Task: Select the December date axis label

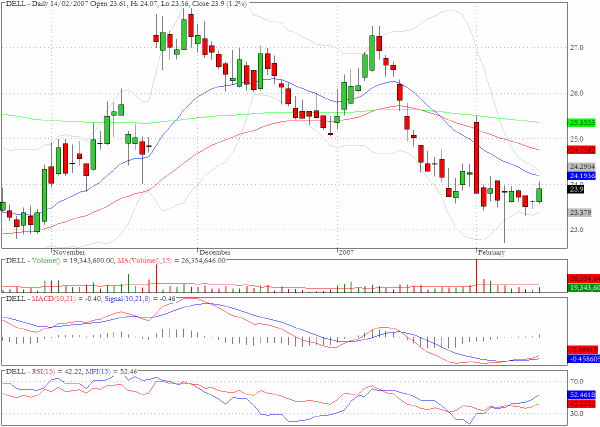Action: coord(215,253)
